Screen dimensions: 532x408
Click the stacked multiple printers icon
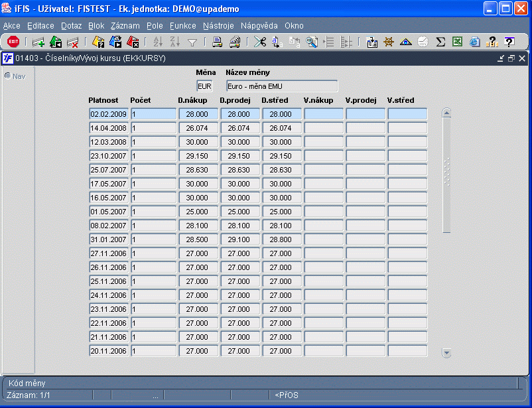[x=235, y=42]
